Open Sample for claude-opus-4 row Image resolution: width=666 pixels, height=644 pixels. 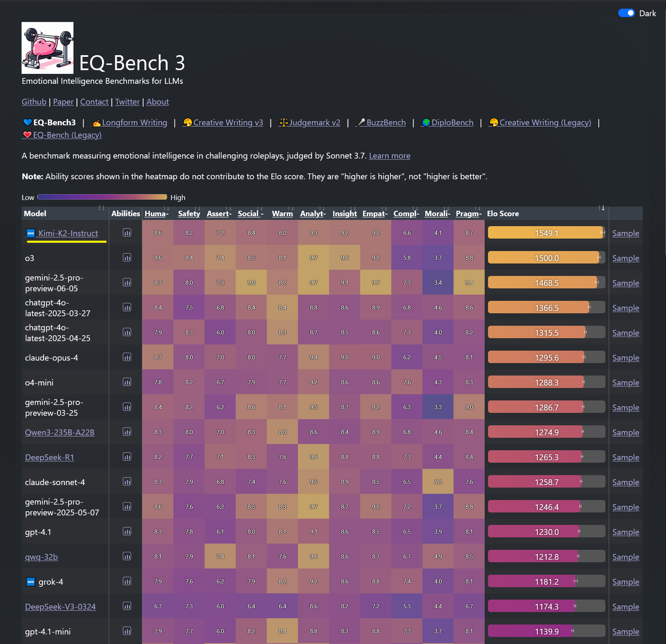coord(626,358)
